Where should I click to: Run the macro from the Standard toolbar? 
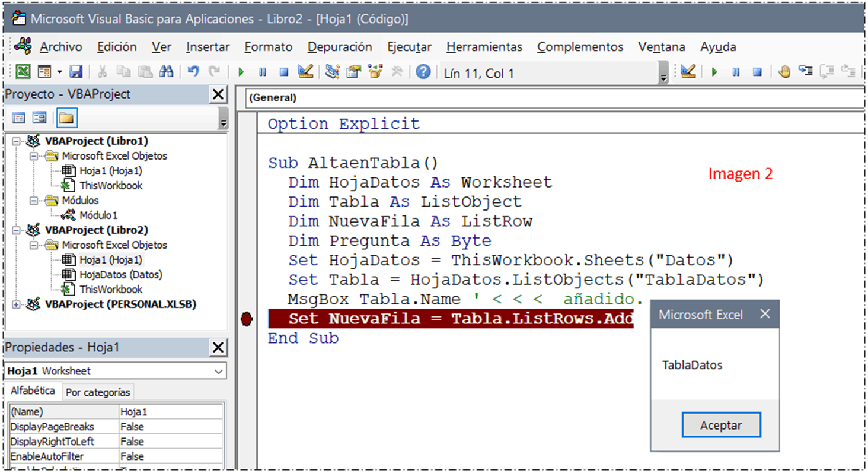[241, 72]
